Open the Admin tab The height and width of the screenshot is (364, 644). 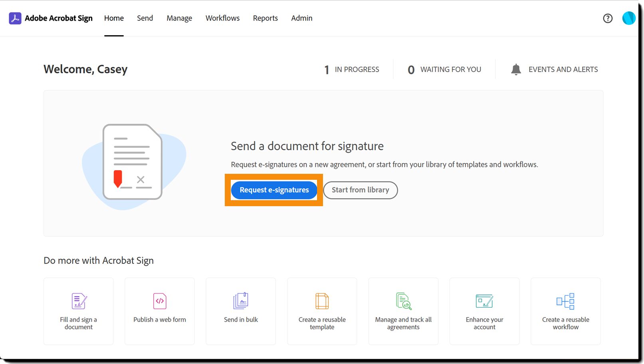pyautogui.click(x=302, y=18)
